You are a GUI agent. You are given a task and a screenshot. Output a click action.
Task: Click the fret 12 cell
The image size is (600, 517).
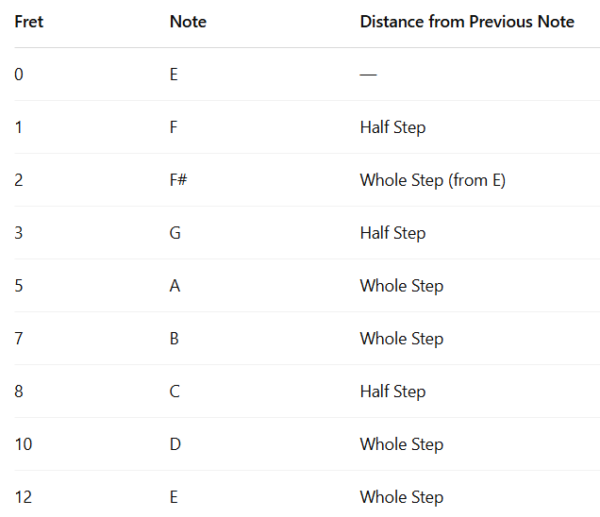[22, 497]
